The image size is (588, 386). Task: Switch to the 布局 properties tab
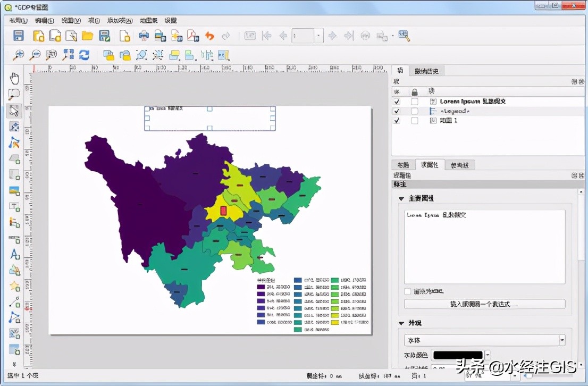tap(403, 165)
